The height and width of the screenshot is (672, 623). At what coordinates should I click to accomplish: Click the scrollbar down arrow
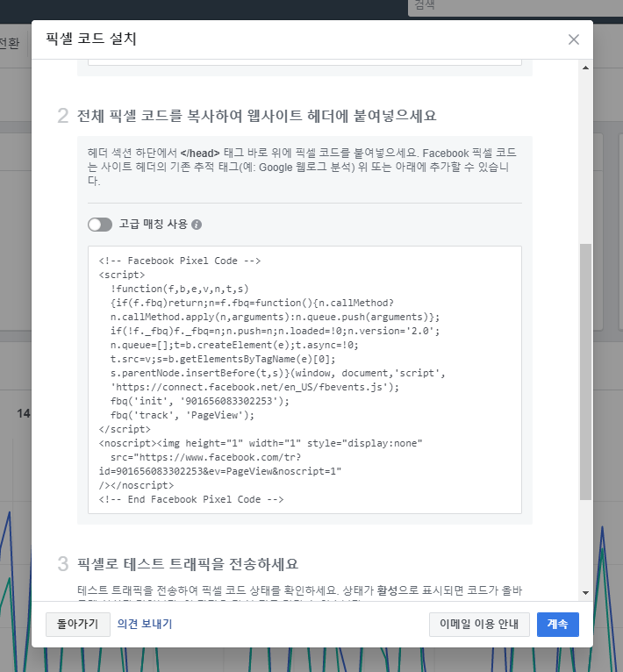585,593
